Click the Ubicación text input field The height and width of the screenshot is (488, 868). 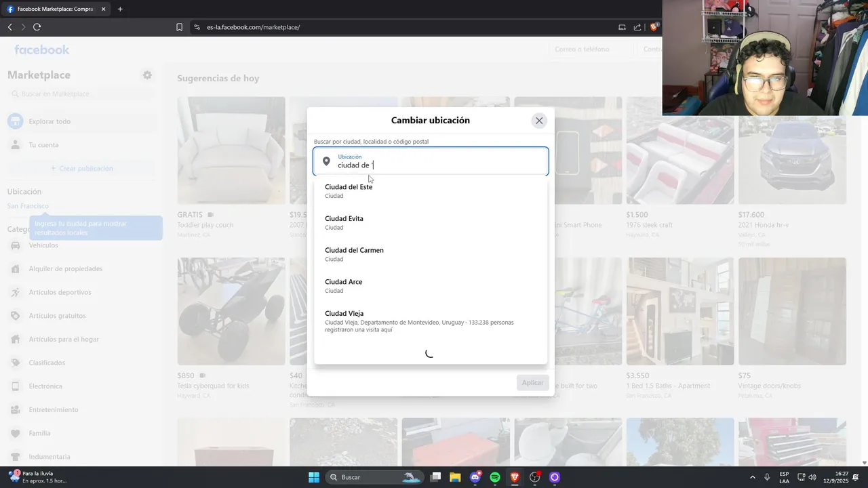coord(431,161)
